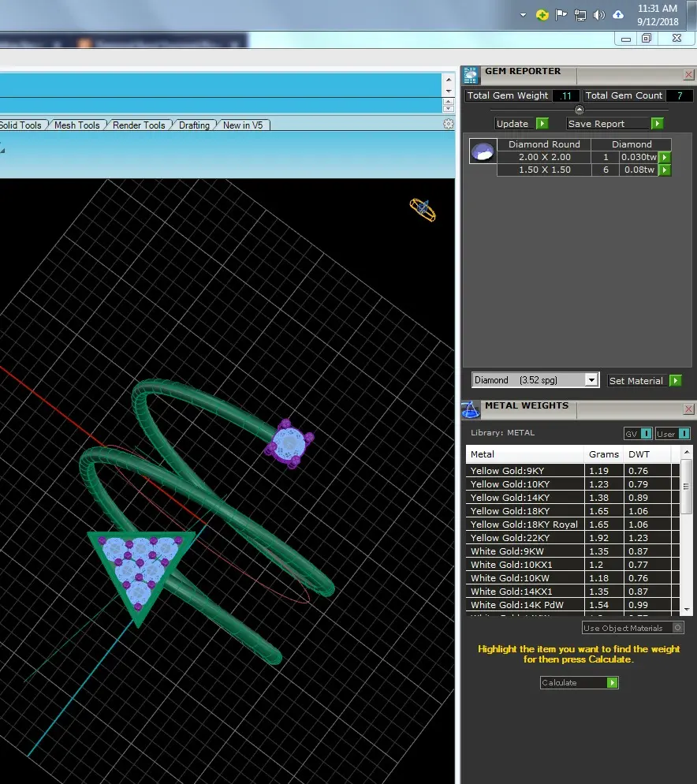
Task: Show hidden system tray icons
Action: [x=523, y=15]
